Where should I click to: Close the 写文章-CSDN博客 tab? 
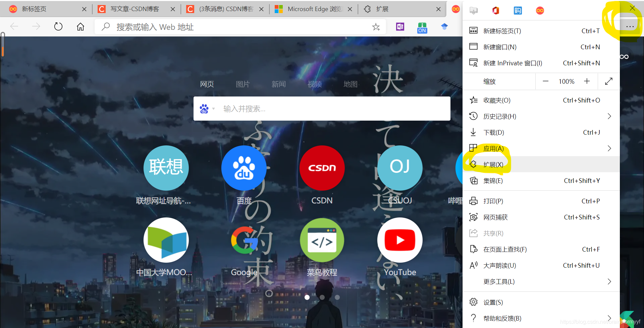click(x=173, y=9)
